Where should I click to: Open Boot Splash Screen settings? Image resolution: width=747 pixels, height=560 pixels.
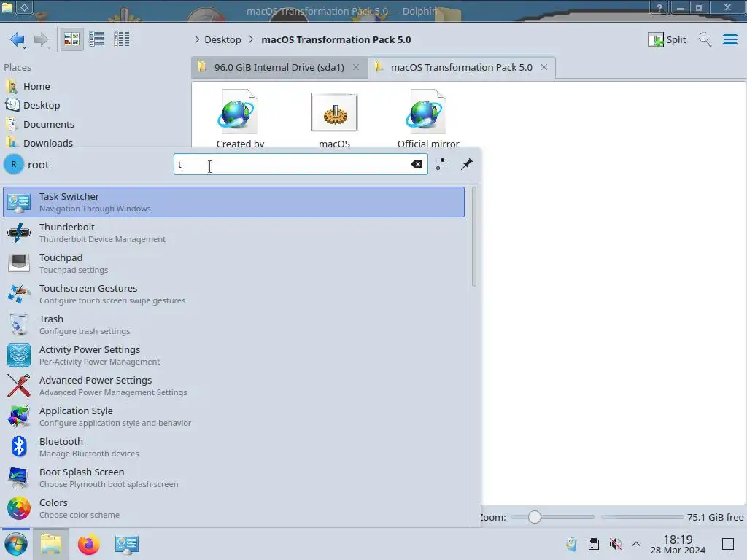pyautogui.click(x=233, y=478)
